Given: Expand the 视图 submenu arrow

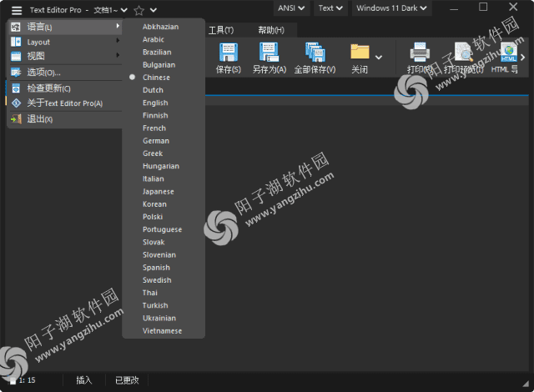Looking at the screenshot, I should tap(118, 55).
